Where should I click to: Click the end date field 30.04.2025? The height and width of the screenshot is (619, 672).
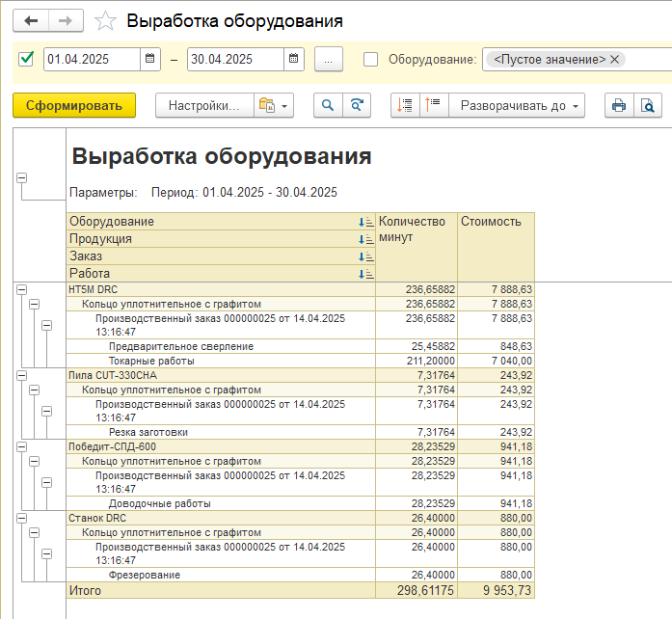tap(235, 59)
